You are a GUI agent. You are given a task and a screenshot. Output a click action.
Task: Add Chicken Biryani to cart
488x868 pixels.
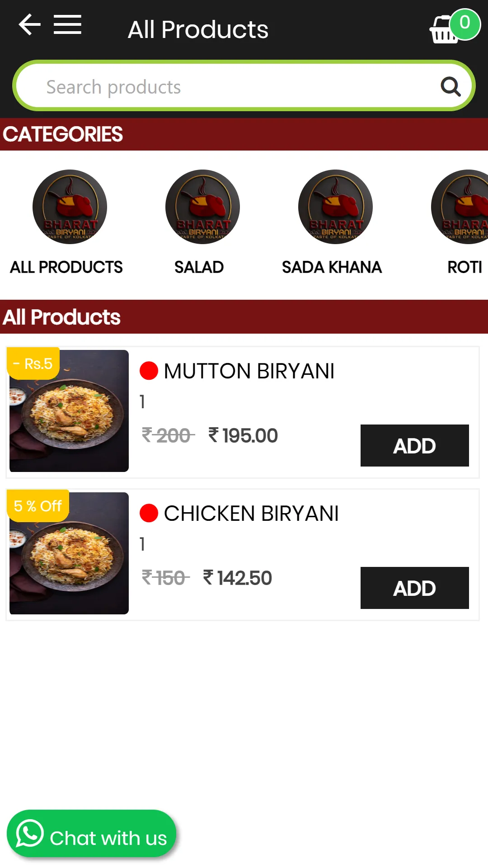click(x=414, y=588)
